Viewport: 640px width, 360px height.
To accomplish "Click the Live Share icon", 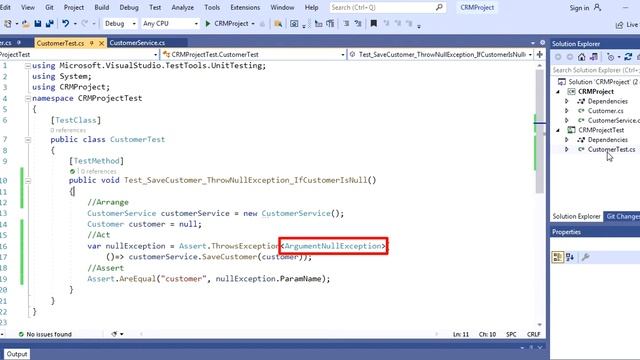I will click(x=620, y=25).
